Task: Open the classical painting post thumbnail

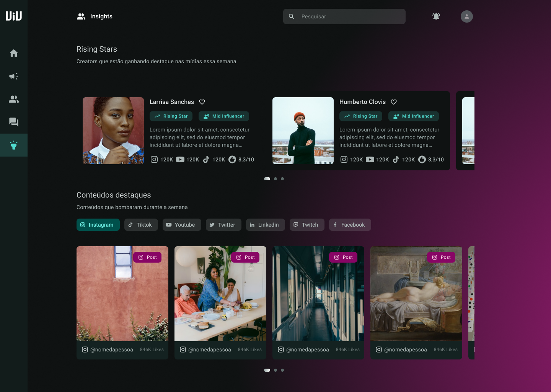Action: coord(416,294)
